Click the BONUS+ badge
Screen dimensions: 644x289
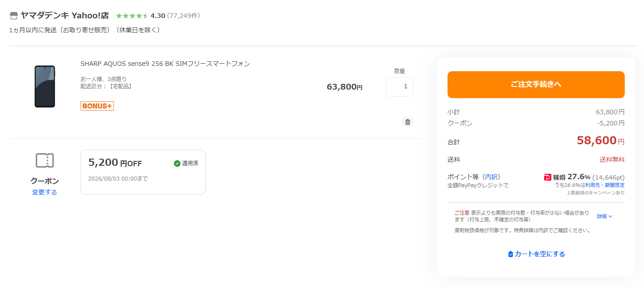click(x=97, y=106)
